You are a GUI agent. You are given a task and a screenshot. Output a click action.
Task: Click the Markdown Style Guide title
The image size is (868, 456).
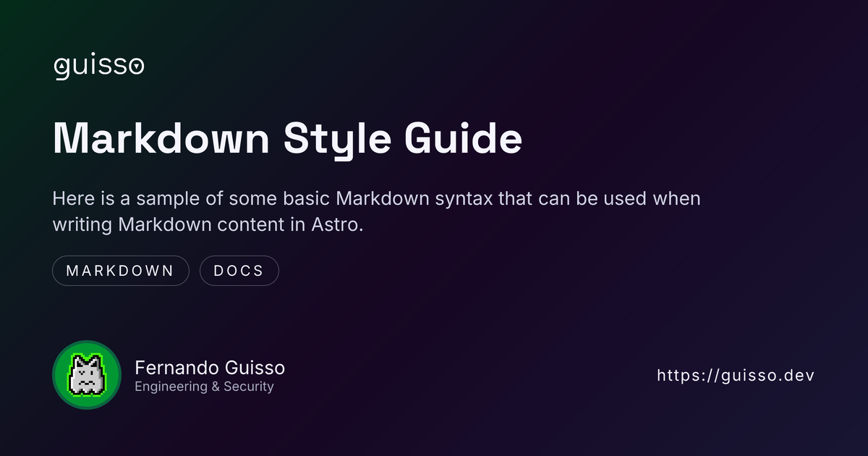coord(287,138)
